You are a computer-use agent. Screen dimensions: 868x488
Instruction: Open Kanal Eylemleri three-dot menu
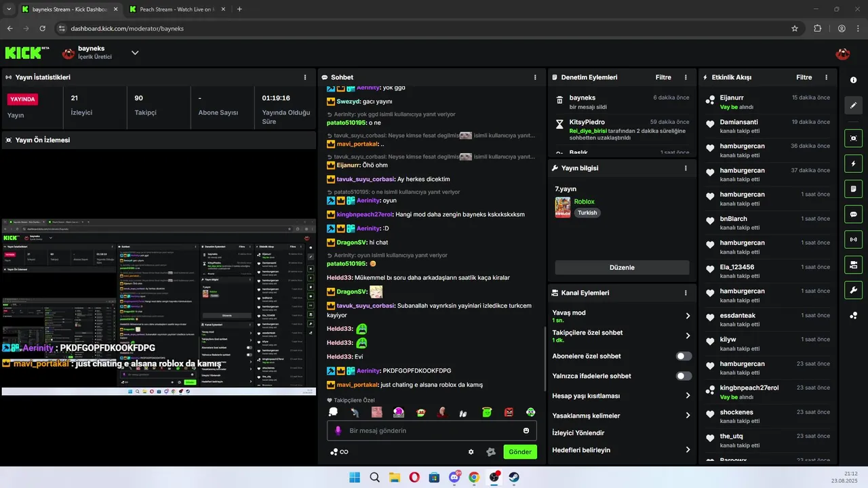pyautogui.click(x=686, y=293)
